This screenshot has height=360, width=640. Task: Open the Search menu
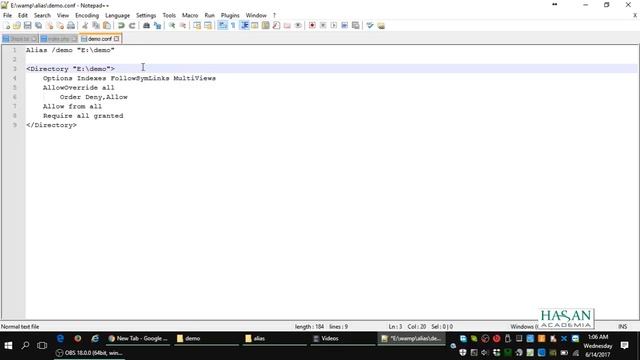pos(42,15)
